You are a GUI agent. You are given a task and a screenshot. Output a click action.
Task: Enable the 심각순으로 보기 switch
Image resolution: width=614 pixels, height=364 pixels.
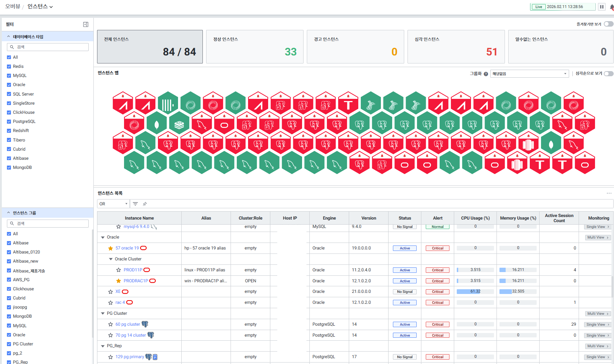608,74
